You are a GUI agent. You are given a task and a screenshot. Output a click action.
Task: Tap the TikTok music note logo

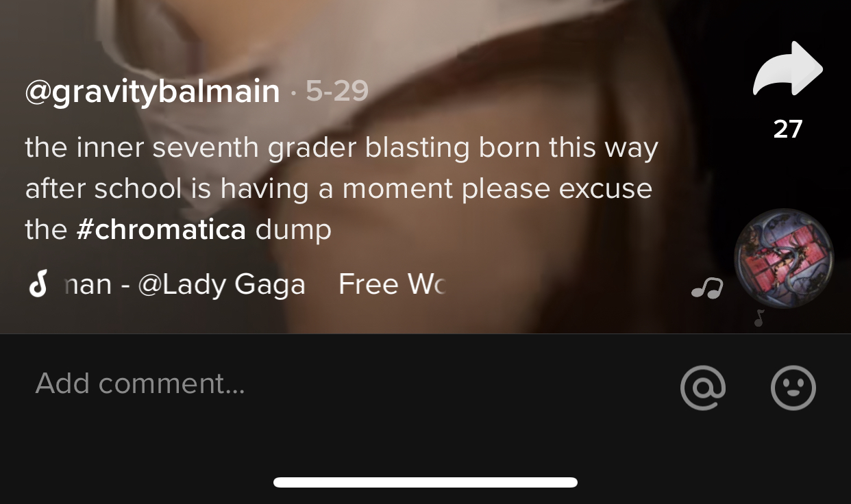38,283
